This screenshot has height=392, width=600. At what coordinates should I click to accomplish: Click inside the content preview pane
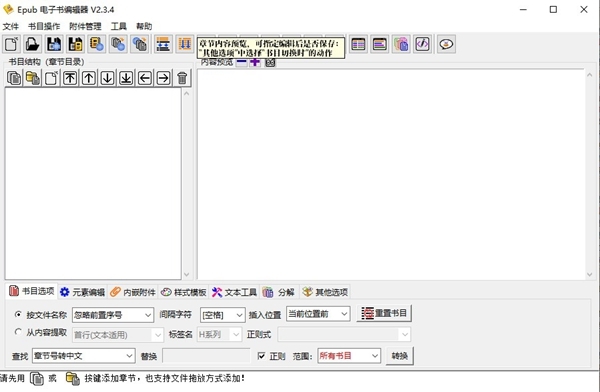[391, 175]
